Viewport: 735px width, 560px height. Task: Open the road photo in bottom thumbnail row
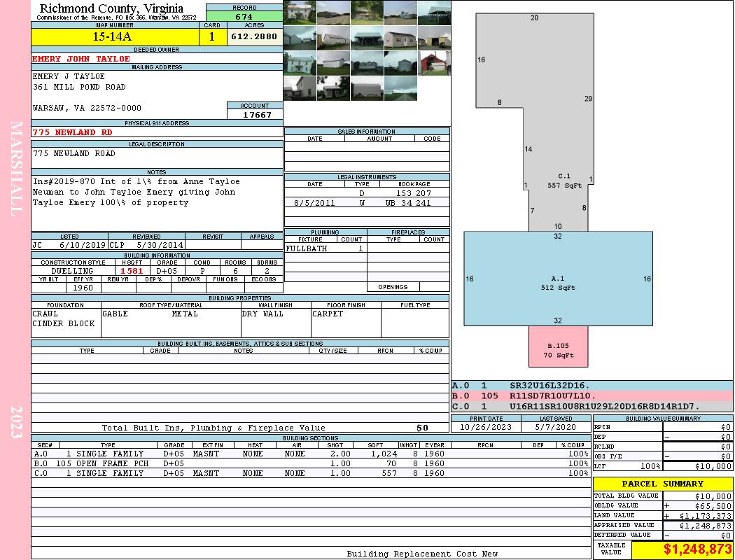[x=400, y=87]
